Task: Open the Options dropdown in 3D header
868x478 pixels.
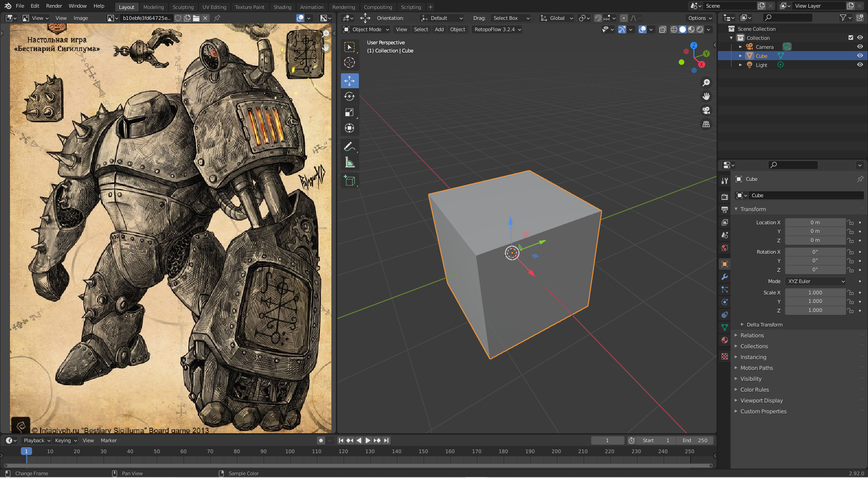Action: coord(699,18)
